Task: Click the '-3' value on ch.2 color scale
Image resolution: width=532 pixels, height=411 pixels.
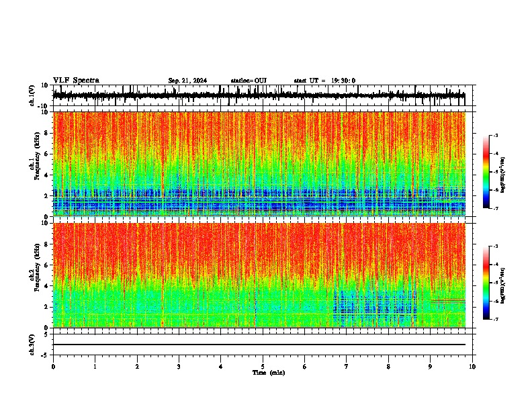Action: pyautogui.click(x=495, y=246)
